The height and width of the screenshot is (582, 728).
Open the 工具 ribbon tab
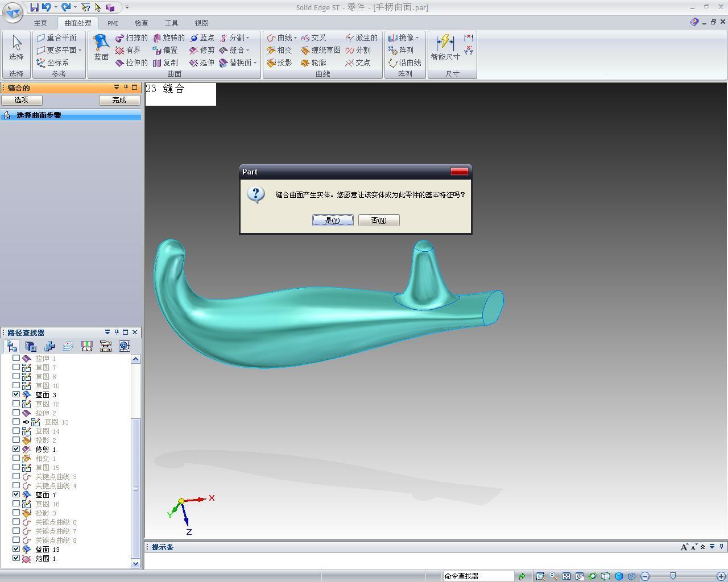[x=171, y=23]
